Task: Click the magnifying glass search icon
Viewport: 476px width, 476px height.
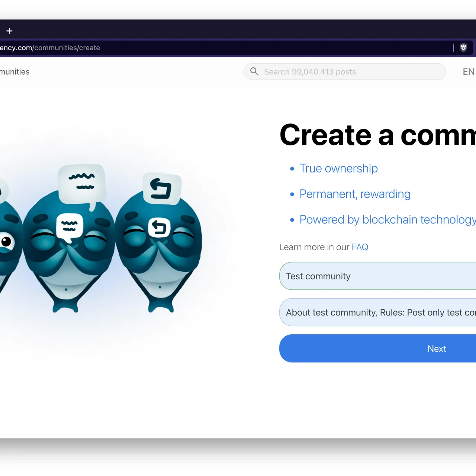Action: (254, 71)
